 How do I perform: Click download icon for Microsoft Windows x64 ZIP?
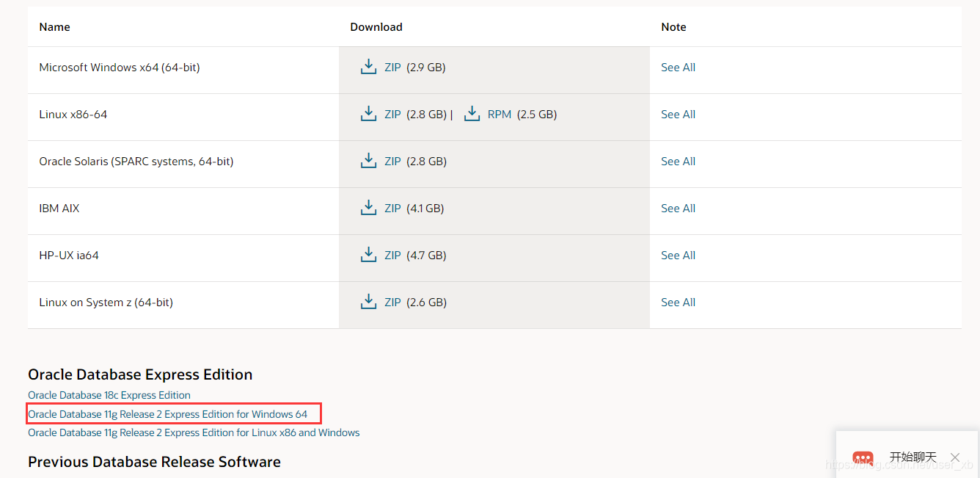(368, 67)
